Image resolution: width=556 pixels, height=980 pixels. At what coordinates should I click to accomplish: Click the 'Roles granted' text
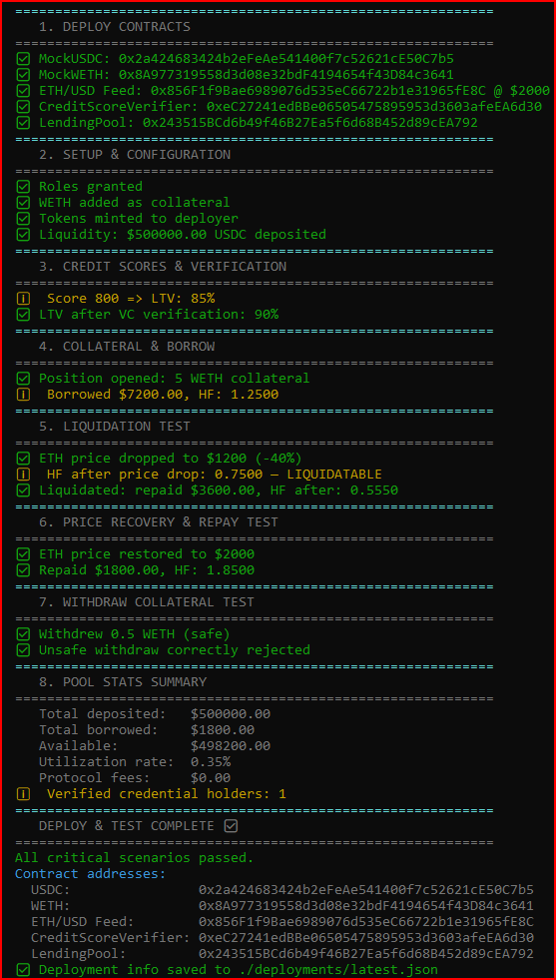tap(91, 186)
